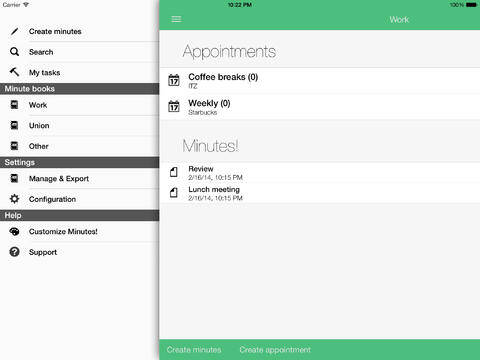Open the Support entry
This screenshot has width=480, height=360.
(80, 252)
